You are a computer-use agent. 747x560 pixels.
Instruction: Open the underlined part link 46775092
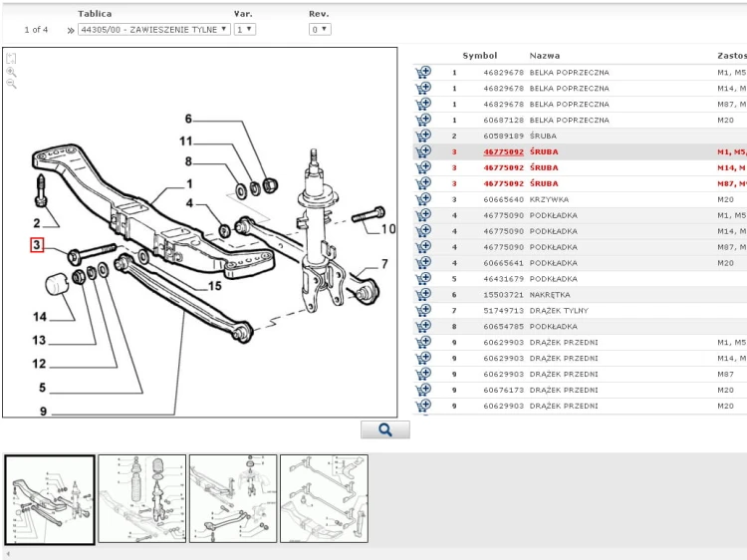pos(503,152)
